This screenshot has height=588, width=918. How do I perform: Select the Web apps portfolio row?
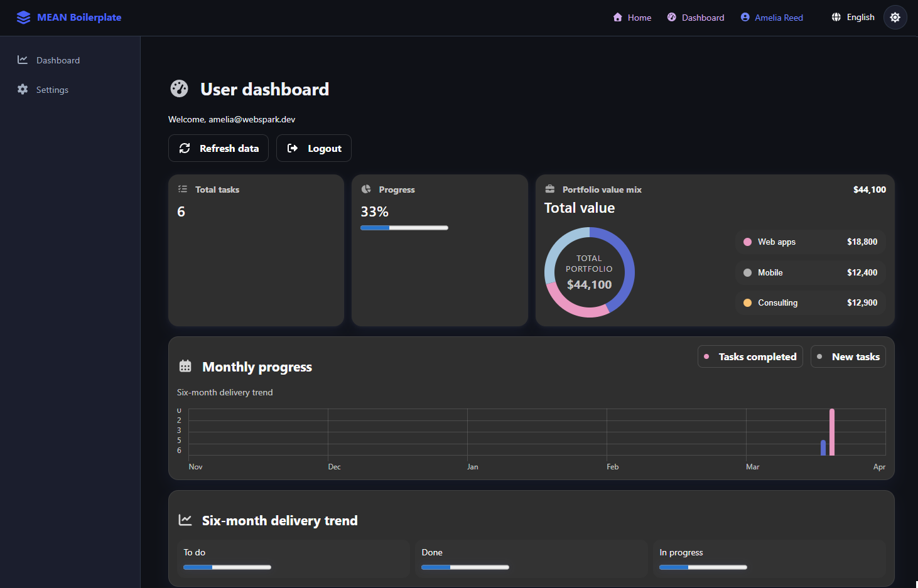click(810, 242)
